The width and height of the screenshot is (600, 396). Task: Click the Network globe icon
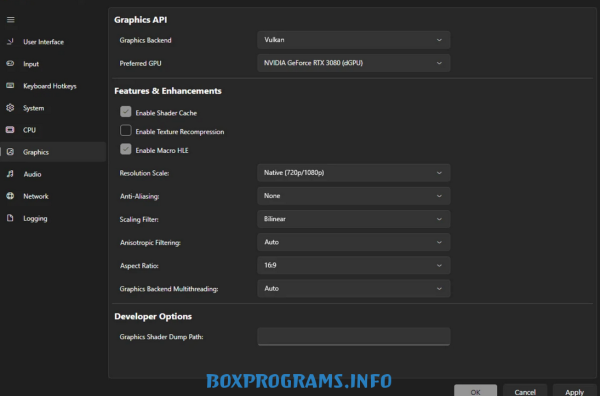click(x=10, y=196)
